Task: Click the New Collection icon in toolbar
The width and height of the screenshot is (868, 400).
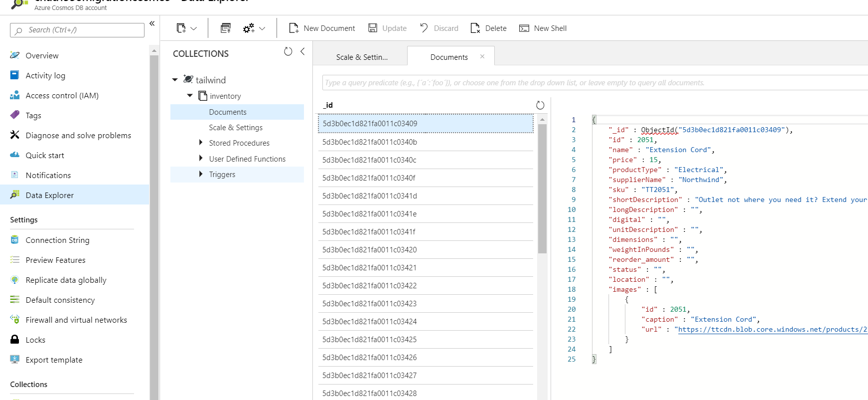Action: pos(181,28)
